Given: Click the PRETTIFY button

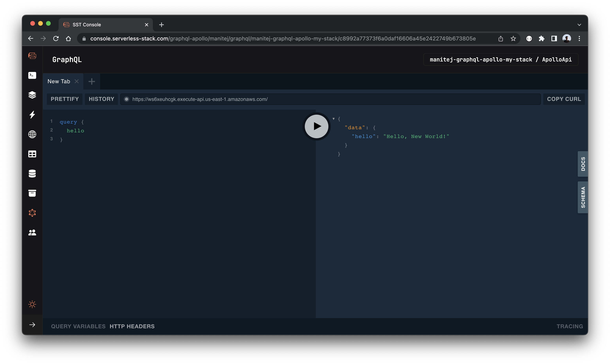Looking at the screenshot, I should coord(64,99).
